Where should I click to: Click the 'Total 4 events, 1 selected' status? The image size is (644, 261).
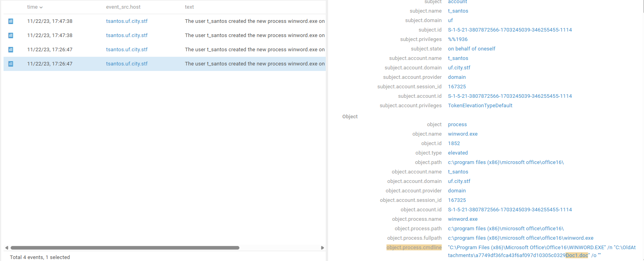pyautogui.click(x=40, y=257)
